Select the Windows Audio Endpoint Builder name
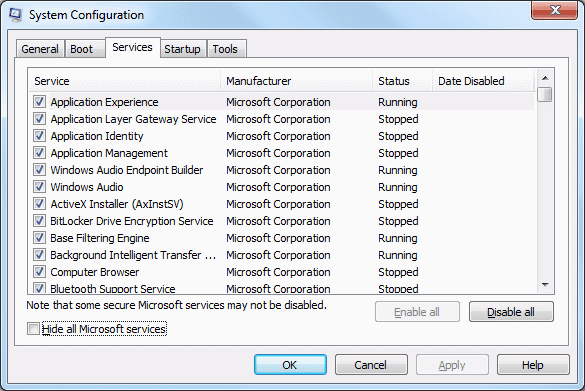 coord(127,170)
